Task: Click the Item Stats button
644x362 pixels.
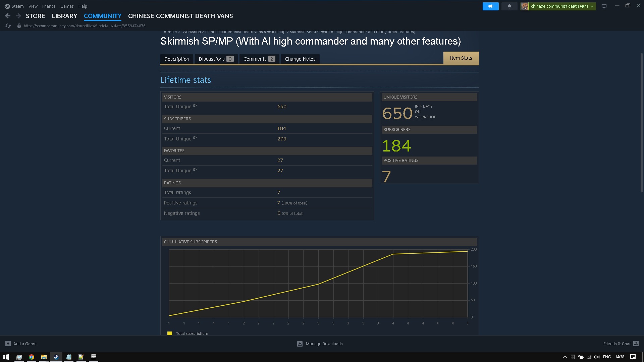Action: click(x=461, y=58)
